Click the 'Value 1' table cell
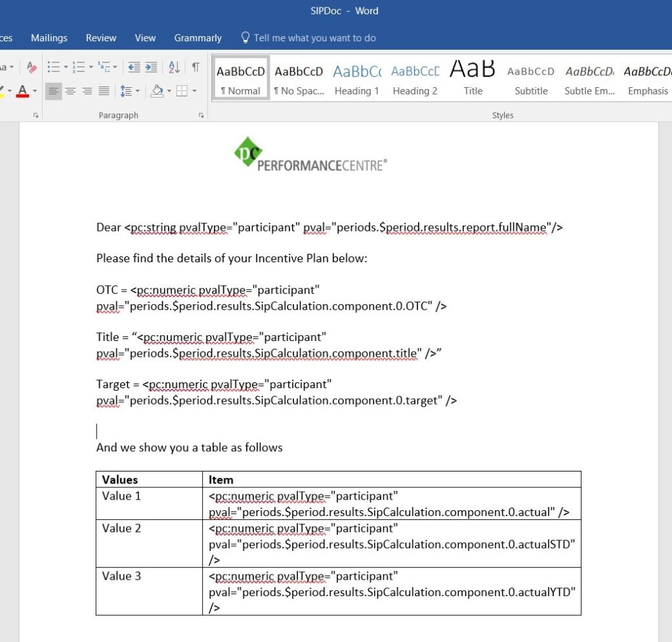 tap(149, 504)
